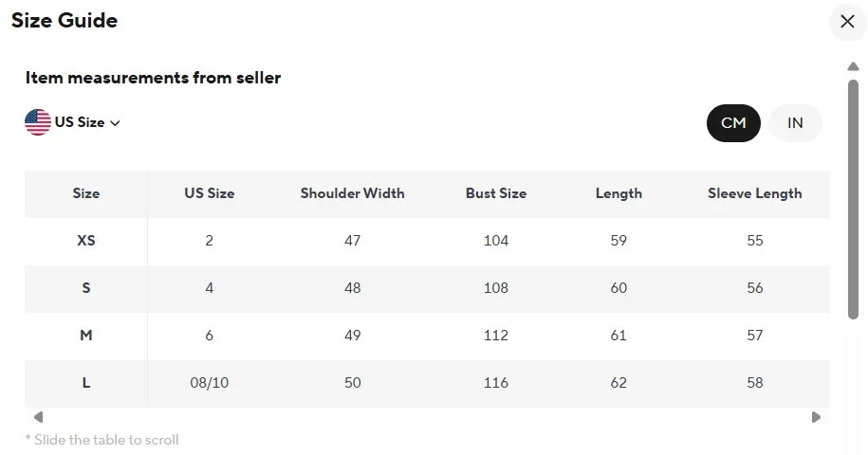Click the Shoulder Width column header

click(352, 193)
